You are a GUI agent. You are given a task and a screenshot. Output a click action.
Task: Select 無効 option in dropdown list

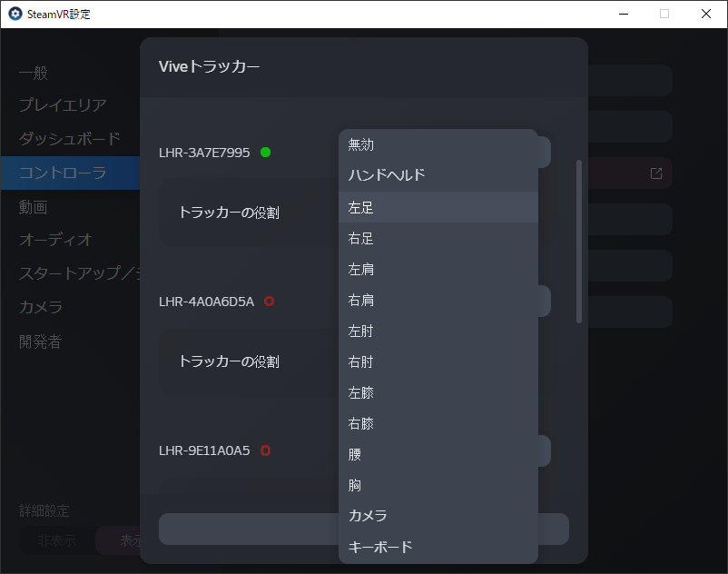[438, 145]
